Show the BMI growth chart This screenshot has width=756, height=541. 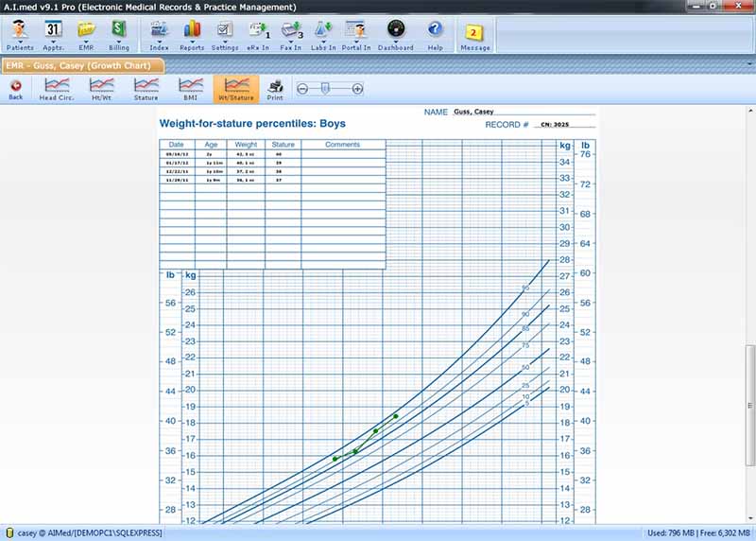click(191, 89)
